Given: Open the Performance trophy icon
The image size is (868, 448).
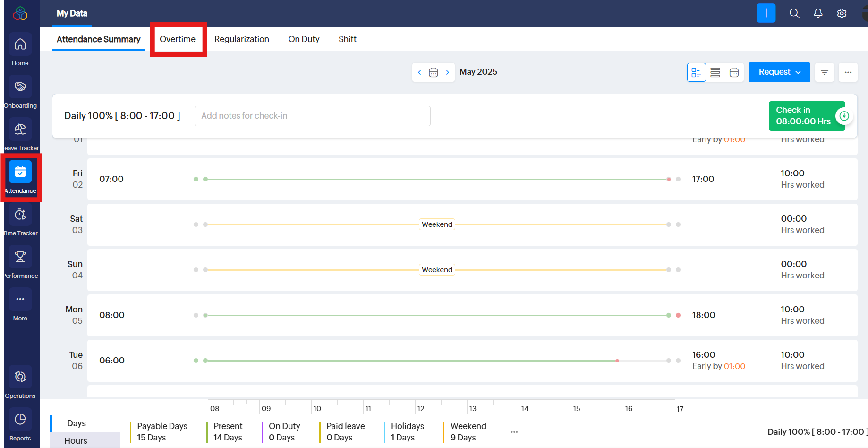Looking at the screenshot, I should [20, 257].
